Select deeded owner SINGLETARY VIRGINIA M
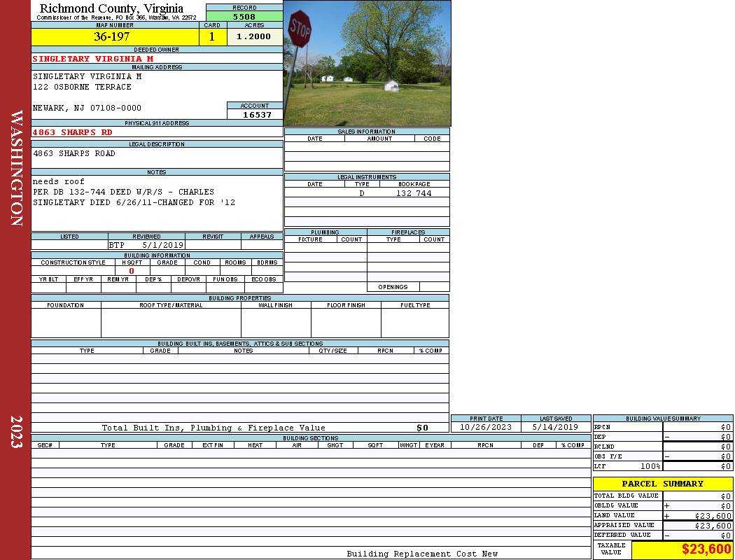735x560 pixels. [x=93, y=59]
